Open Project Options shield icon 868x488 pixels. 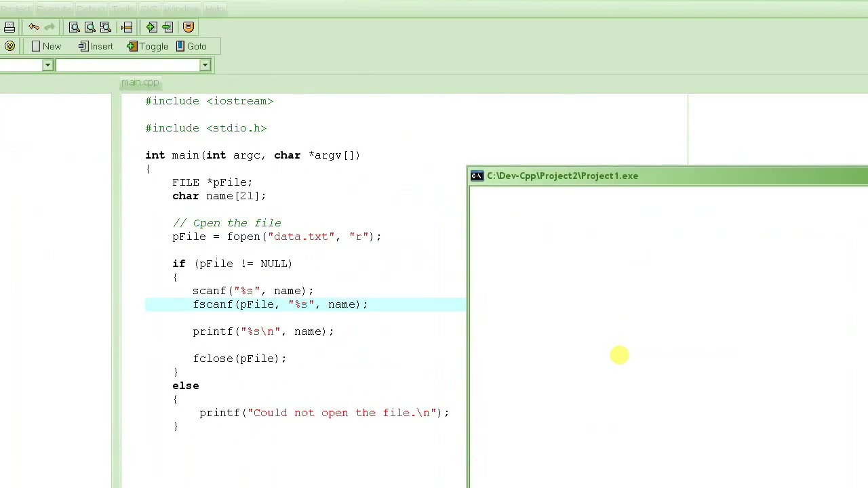click(189, 27)
